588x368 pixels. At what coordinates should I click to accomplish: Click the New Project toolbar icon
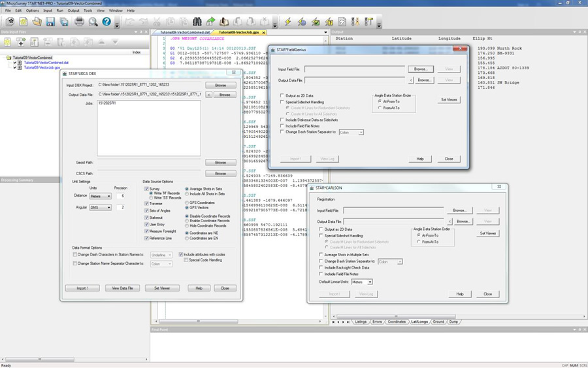(x=10, y=22)
